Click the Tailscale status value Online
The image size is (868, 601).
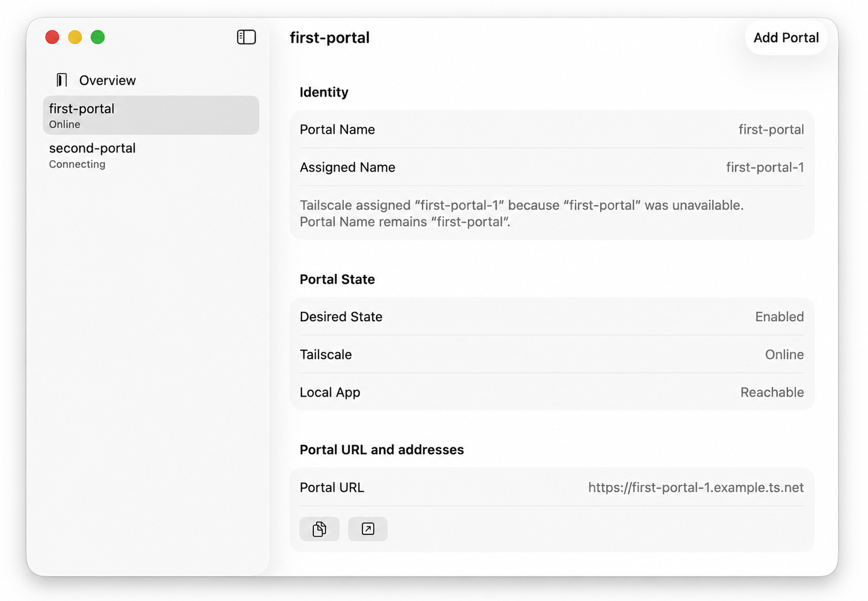click(784, 355)
